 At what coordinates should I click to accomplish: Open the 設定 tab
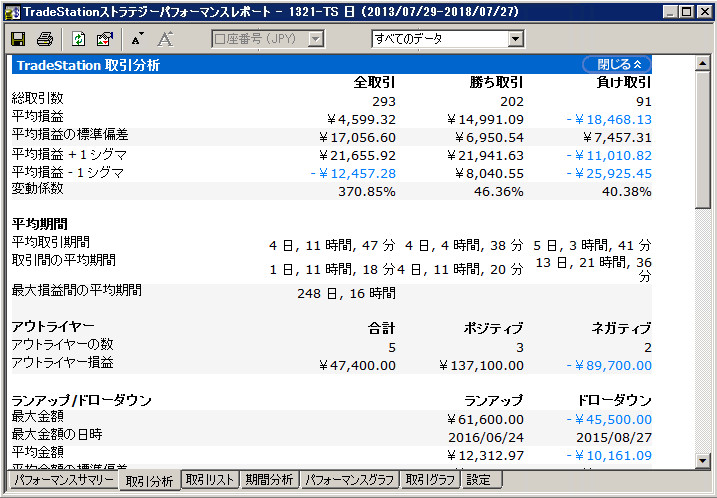click(479, 480)
